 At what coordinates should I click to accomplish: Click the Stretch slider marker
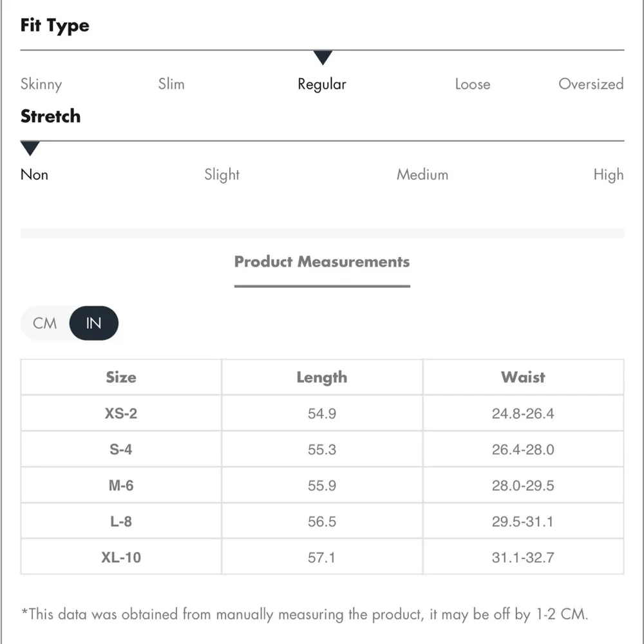point(30,149)
